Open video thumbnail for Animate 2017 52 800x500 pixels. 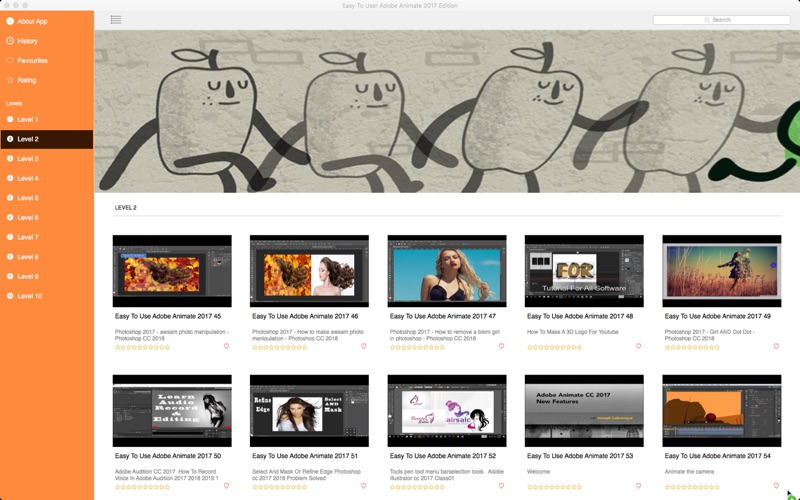click(x=447, y=411)
